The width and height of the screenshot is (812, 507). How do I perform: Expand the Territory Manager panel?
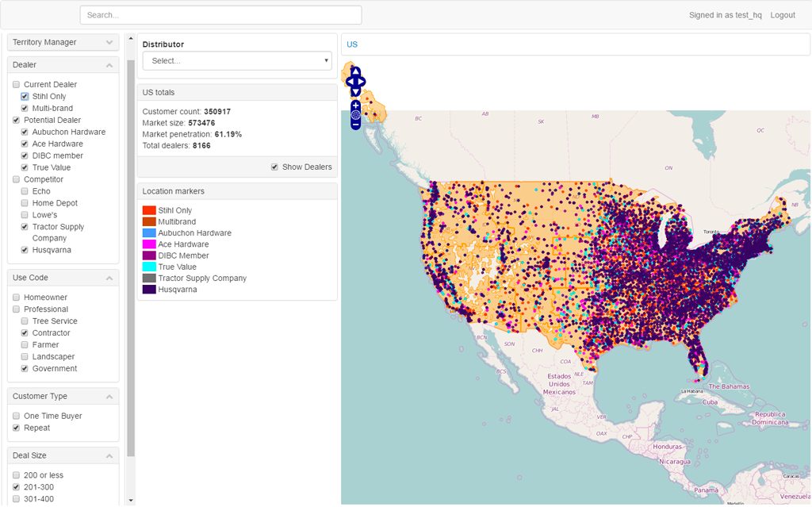click(109, 42)
